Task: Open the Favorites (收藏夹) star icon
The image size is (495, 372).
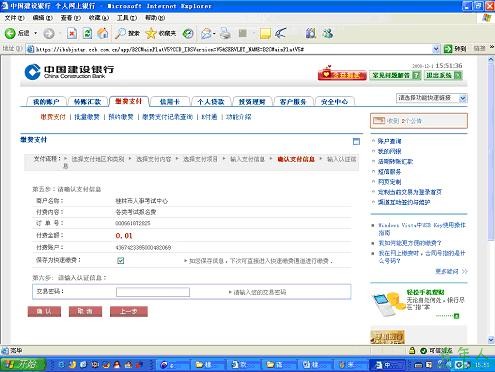Action: [x=151, y=33]
